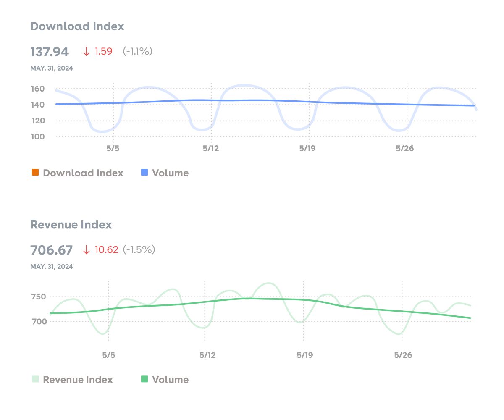Click the dark green Volume legend swatch
Image resolution: width=504 pixels, height=420 pixels.
pyautogui.click(x=144, y=379)
